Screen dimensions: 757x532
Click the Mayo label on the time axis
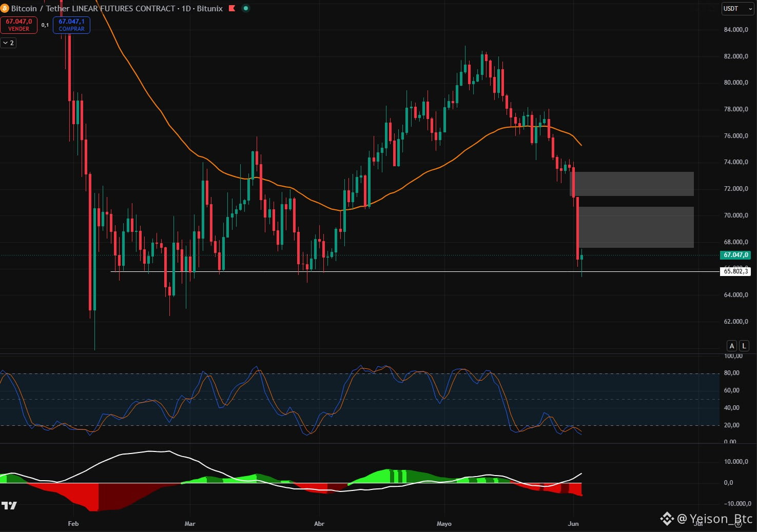[x=444, y=524]
